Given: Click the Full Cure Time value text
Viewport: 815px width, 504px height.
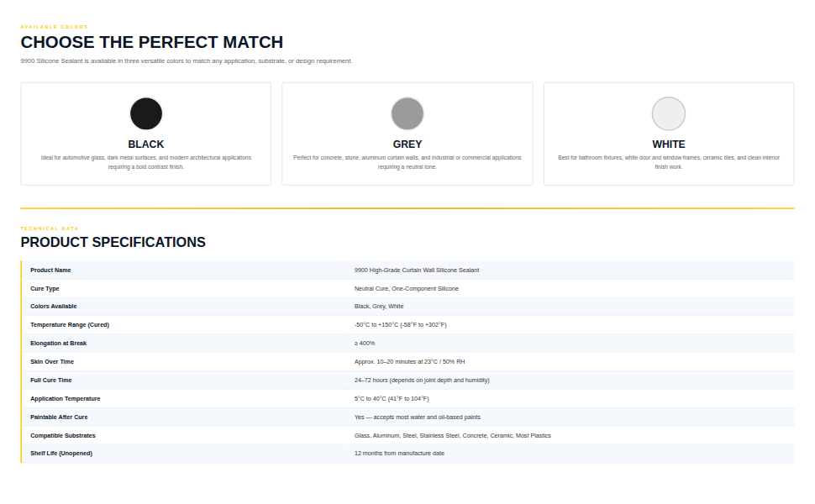Looking at the screenshot, I should [x=422, y=381].
